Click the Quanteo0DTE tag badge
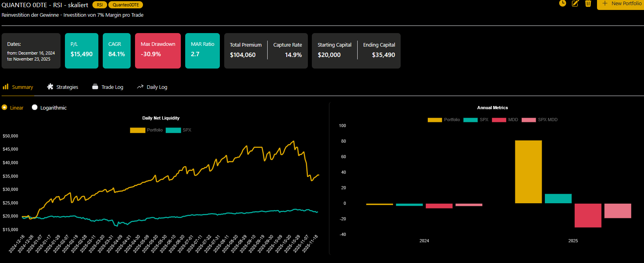 pos(125,5)
